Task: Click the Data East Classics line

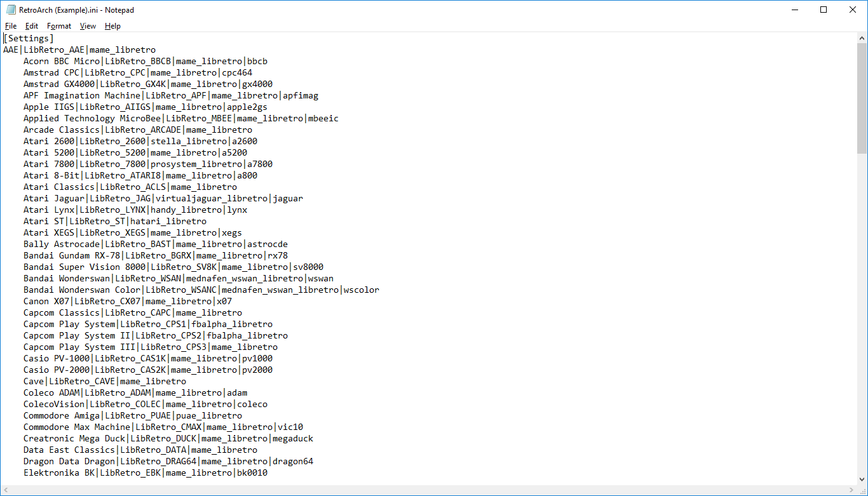Action: click(140, 450)
